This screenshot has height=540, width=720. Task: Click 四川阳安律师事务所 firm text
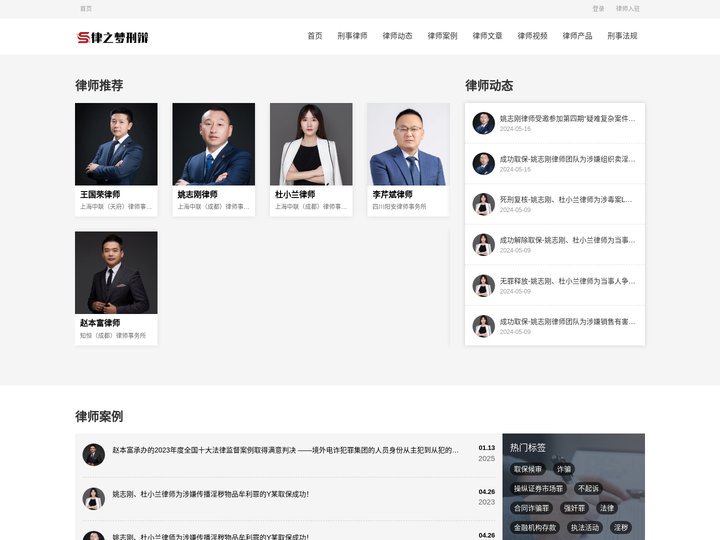pyautogui.click(x=399, y=207)
